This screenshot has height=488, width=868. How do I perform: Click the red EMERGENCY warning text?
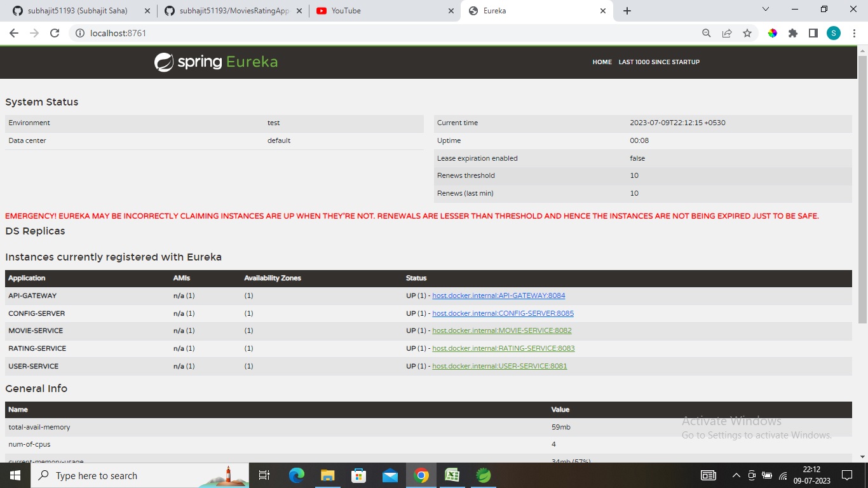coord(412,216)
